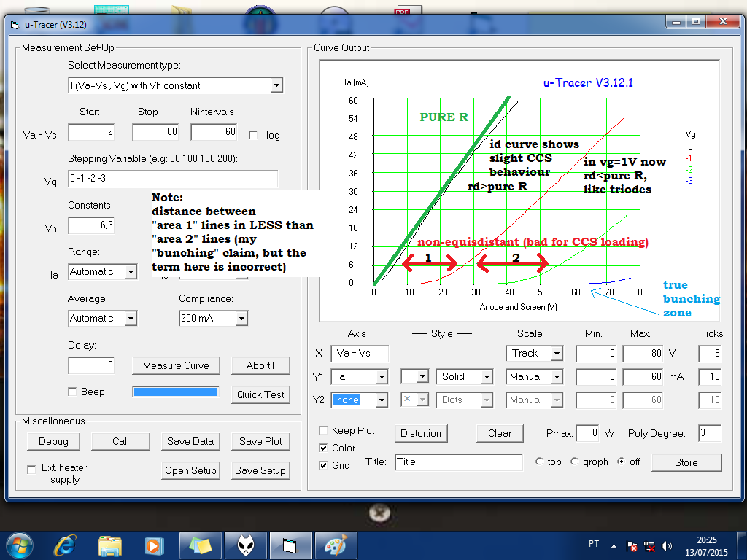747x560 pixels.
Task: Click the Save Setup button
Action: tap(260, 470)
